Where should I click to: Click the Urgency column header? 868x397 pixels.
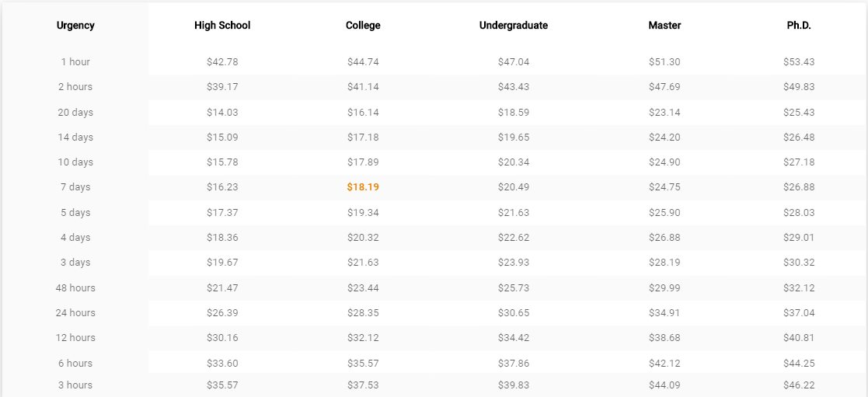point(75,26)
